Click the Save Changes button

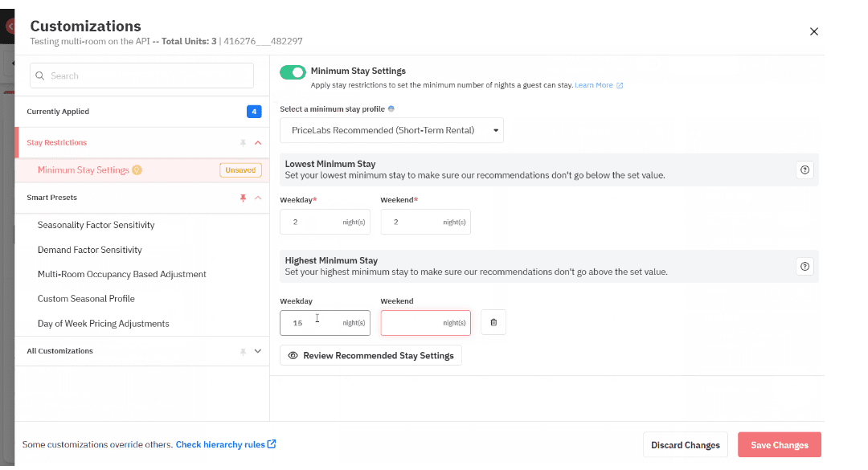click(x=779, y=445)
